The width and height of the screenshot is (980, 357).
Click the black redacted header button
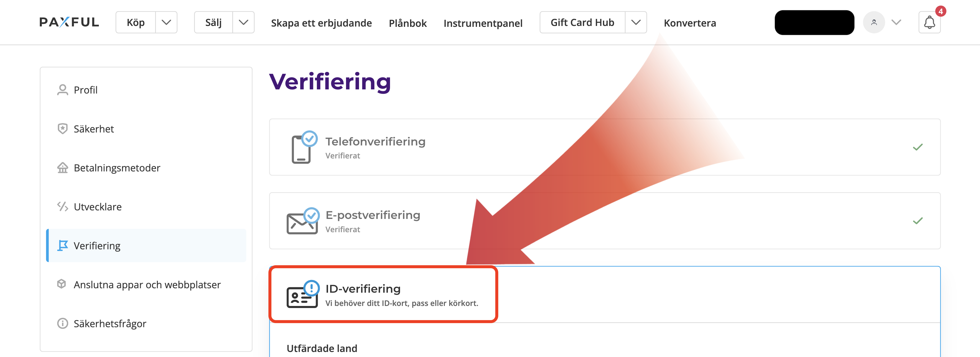(814, 22)
